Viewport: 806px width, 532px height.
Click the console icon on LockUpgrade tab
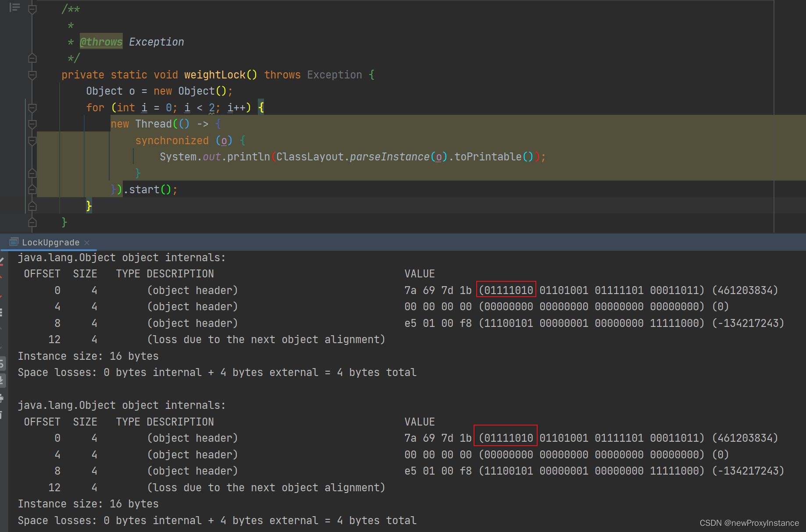tap(14, 242)
